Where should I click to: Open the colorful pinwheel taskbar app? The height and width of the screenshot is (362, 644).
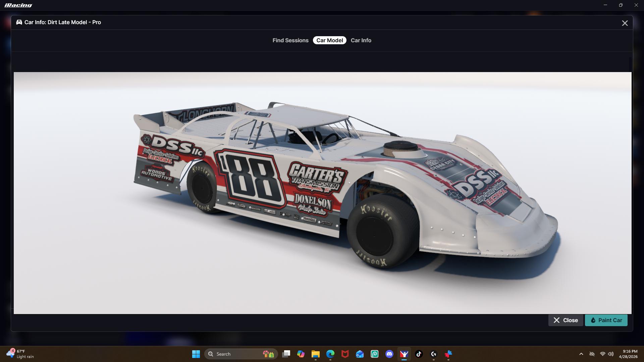click(x=448, y=354)
